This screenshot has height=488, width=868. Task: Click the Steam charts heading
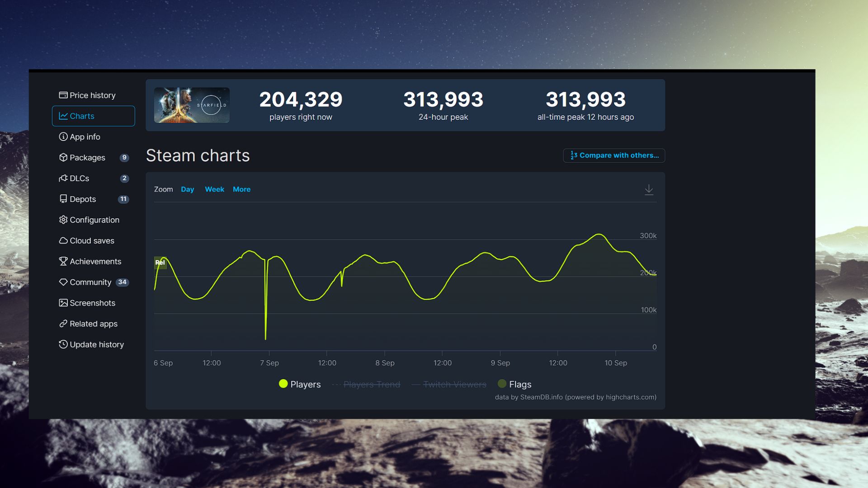click(198, 155)
